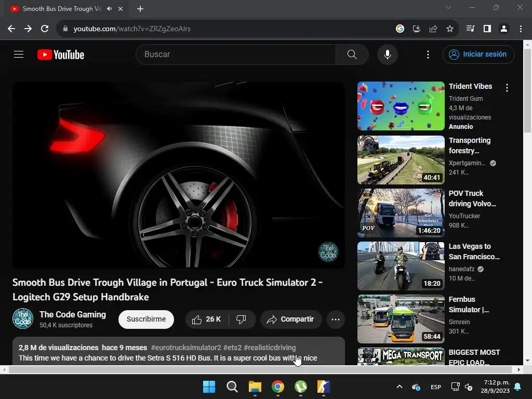Open uTorrent from the taskbar
The image size is (532, 399).
pos(301,387)
